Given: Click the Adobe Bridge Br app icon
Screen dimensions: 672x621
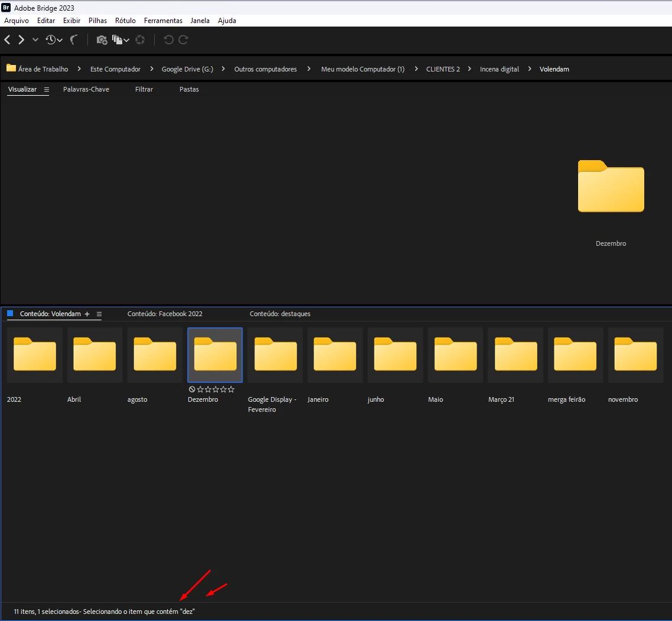Looking at the screenshot, I should (6, 7).
